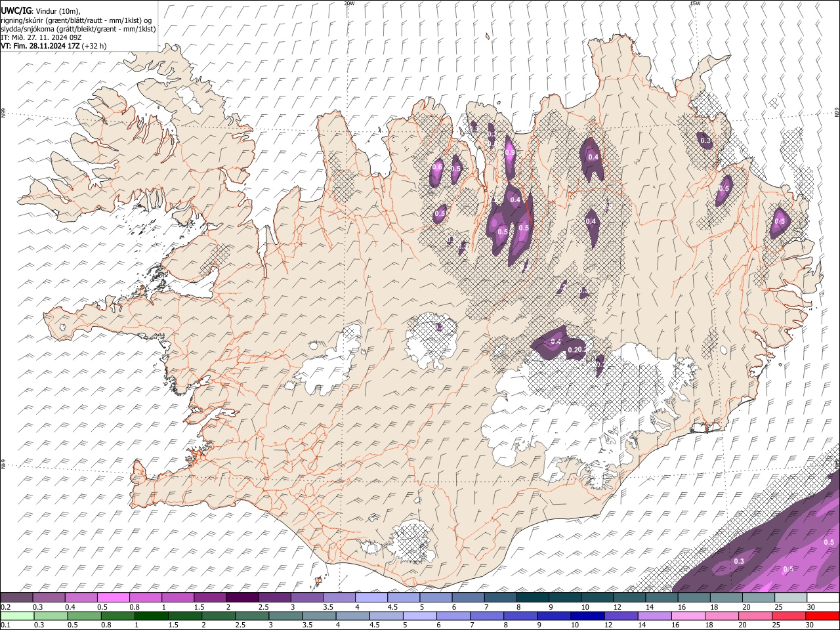Pick lower legend swatch between 0.5 and 0.8
Viewport: 840px width, 630px height.
84,616
